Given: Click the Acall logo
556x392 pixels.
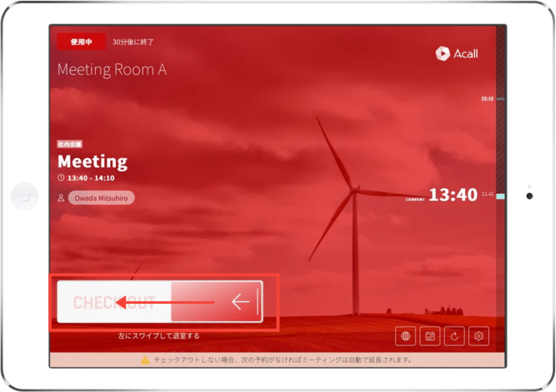Looking at the screenshot, I should [457, 54].
